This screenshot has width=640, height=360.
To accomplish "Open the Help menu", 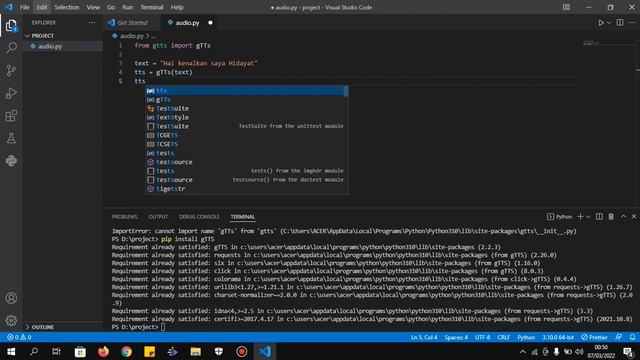I will (x=177, y=7).
